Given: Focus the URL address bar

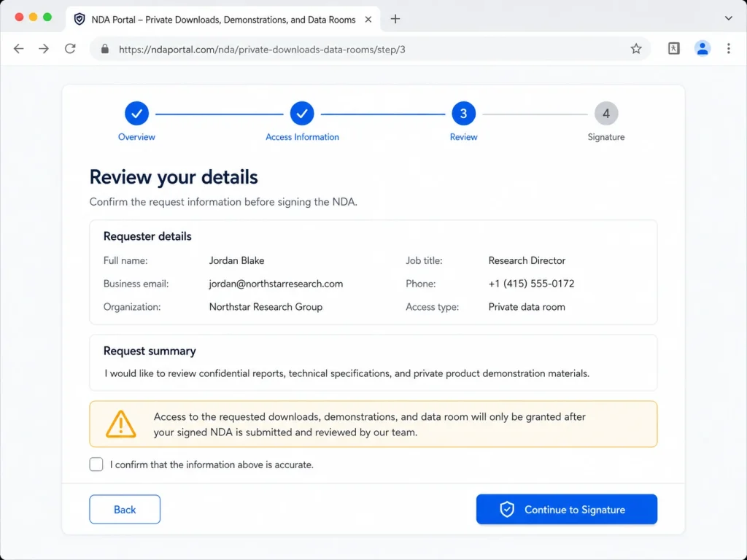Looking at the screenshot, I should click(370, 49).
